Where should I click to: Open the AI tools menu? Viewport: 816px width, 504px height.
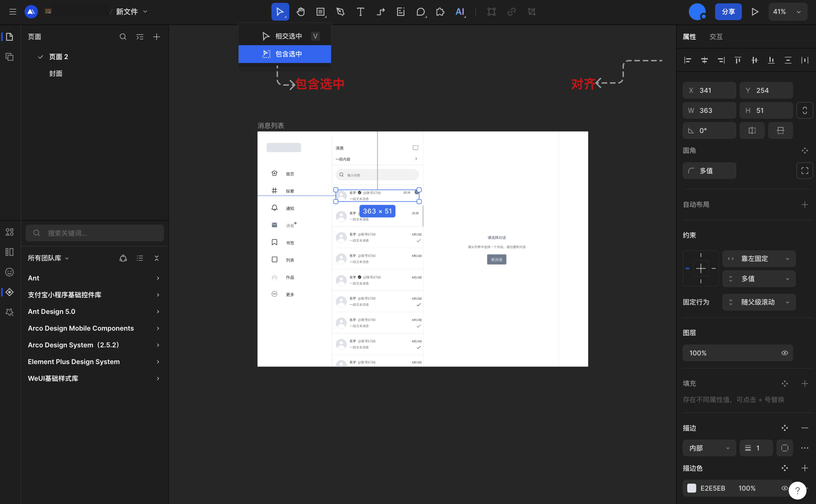pyautogui.click(x=460, y=12)
